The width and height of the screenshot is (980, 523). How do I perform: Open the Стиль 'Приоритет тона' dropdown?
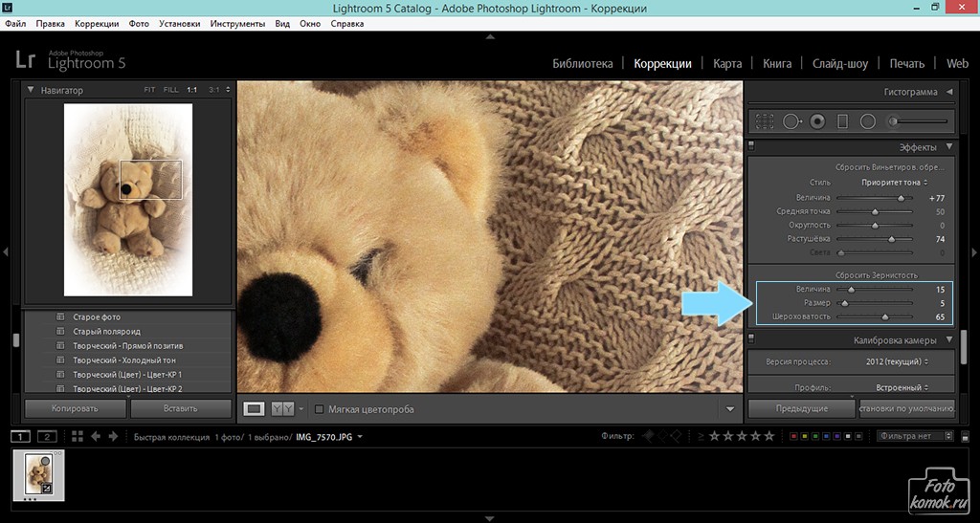click(x=895, y=183)
